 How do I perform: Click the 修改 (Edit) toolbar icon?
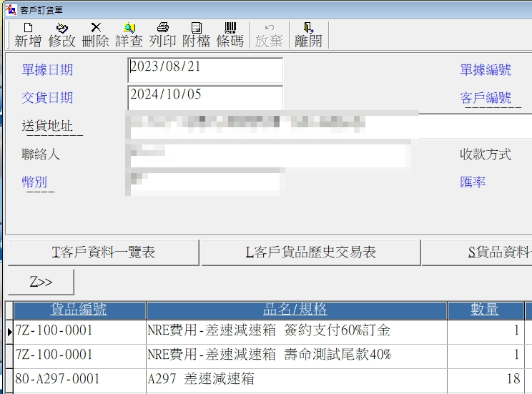62,35
